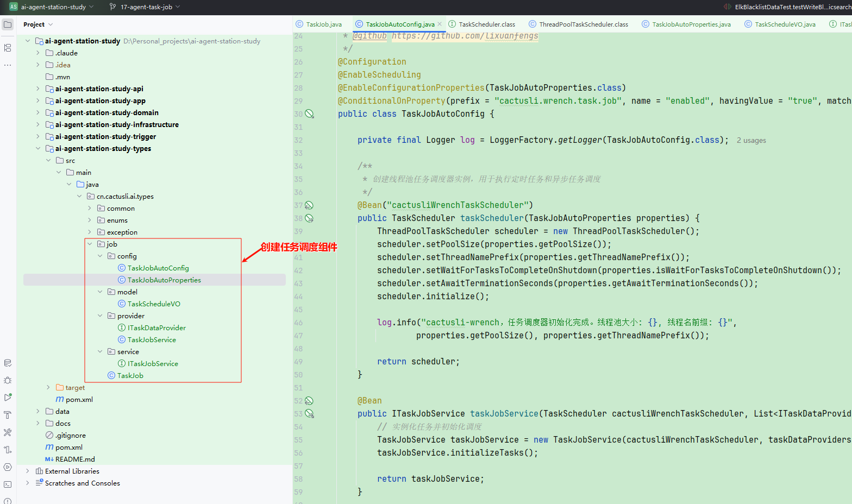Toggle the Project tool window folder button
The image size is (852, 504).
8,24
